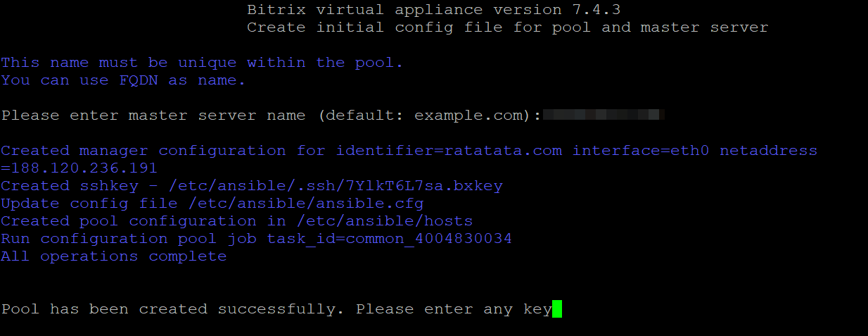Click 'Pool has been created successfully' message
Viewport: 868px width, 336px height.
(172, 309)
